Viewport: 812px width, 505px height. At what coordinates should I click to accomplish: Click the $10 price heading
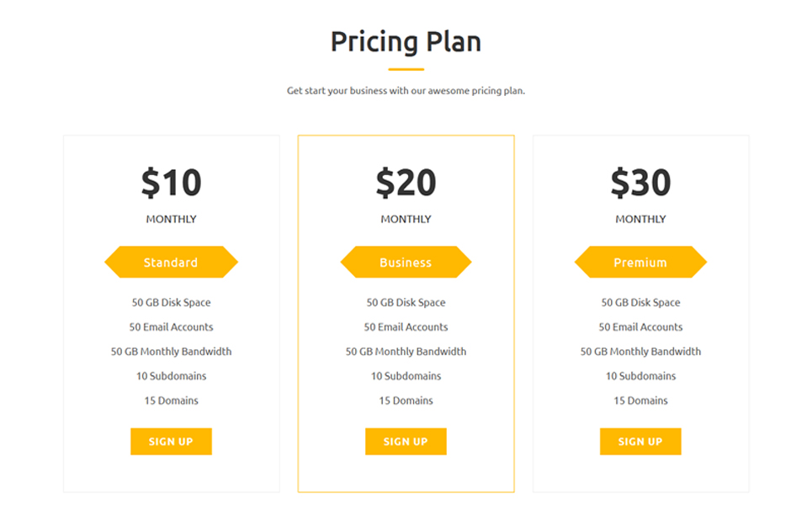point(171,183)
